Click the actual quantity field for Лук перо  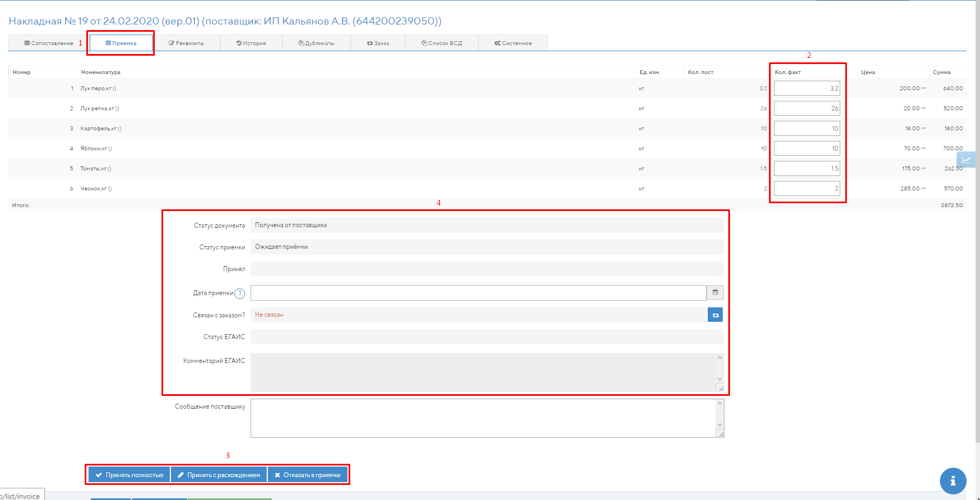(806, 89)
